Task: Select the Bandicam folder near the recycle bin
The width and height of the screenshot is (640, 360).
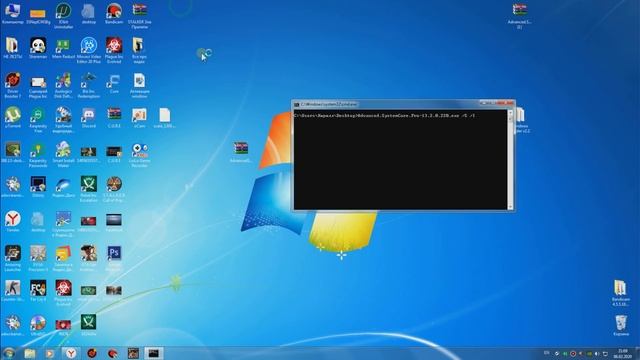Action: pos(621,292)
